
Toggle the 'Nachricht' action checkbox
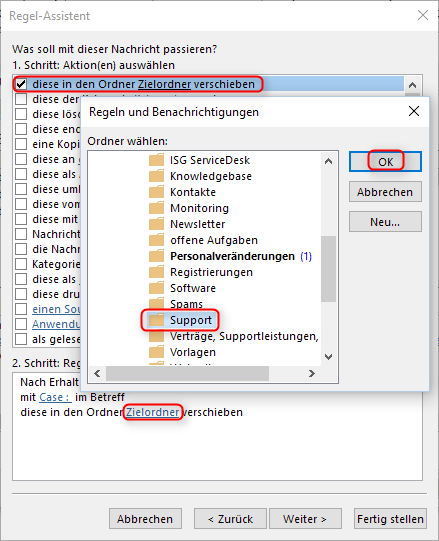click(x=21, y=234)
